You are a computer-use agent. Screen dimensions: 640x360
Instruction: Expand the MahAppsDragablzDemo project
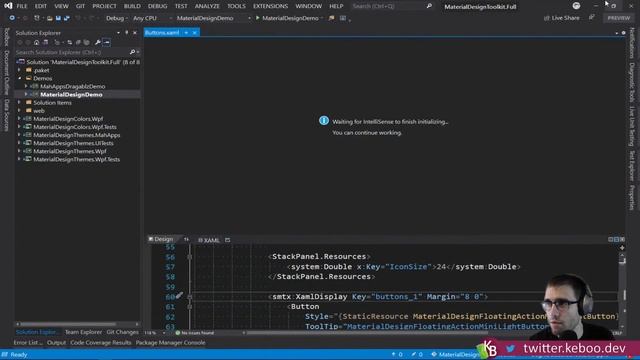pos(26,87)
